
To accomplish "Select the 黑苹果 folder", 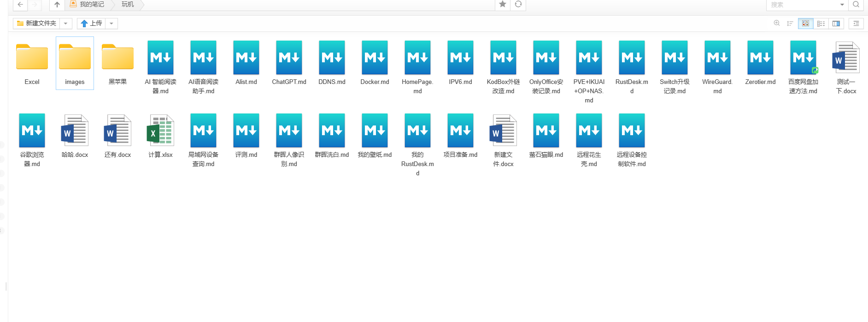I will tap(117, 63).
